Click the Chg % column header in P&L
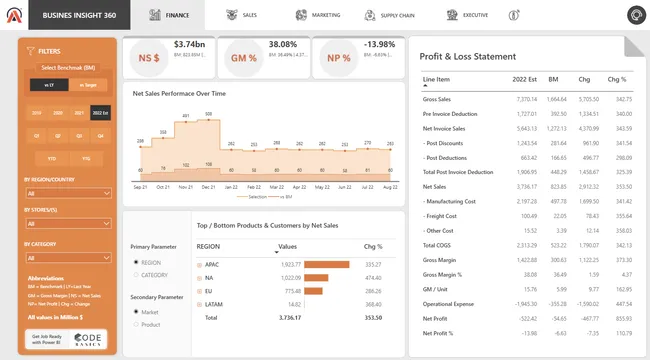Image resolution: width=650 pixels, height=360 pixels. click(x=617, y=79)
